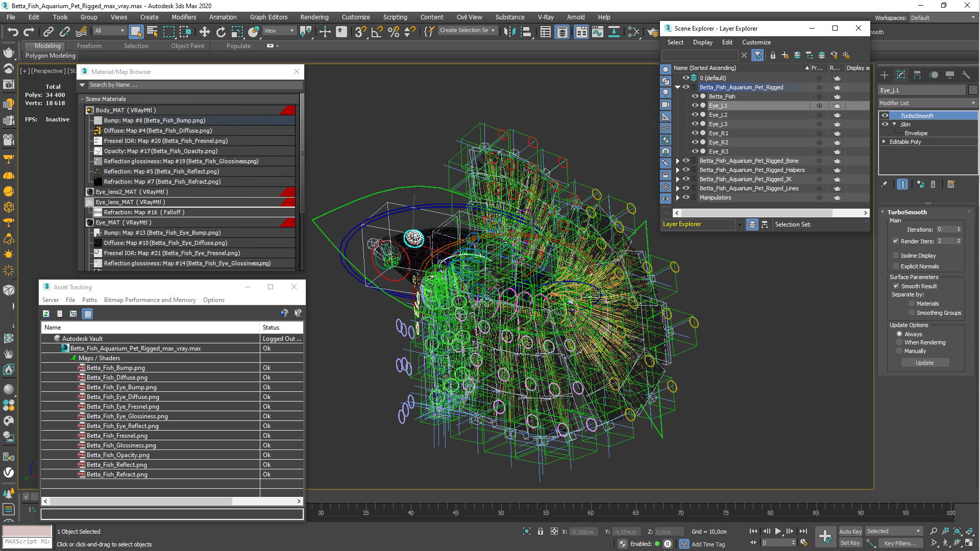Click lock icon in Scene Explorer toolbar
The image size is (980, 551).
(773, 55)
